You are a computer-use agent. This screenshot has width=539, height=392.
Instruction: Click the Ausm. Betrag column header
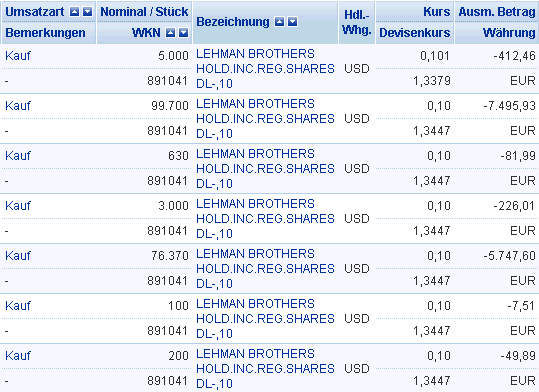pos(497,12)
